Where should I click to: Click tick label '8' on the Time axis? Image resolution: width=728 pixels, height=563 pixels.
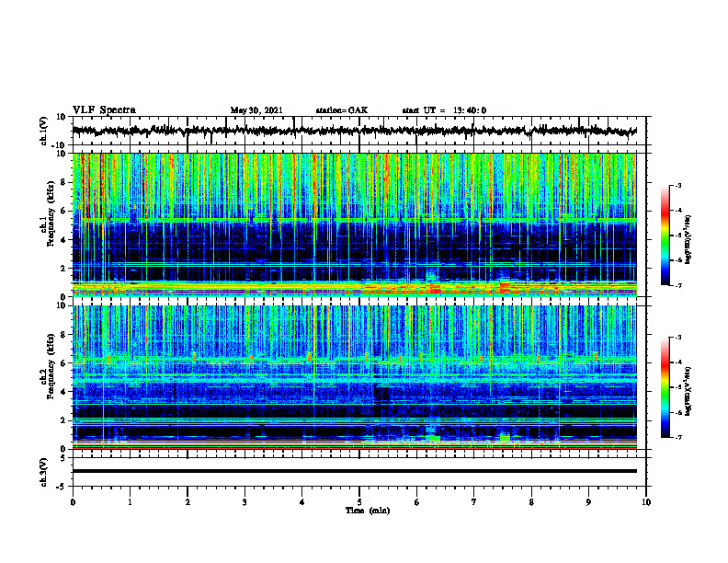pos(531,502)
